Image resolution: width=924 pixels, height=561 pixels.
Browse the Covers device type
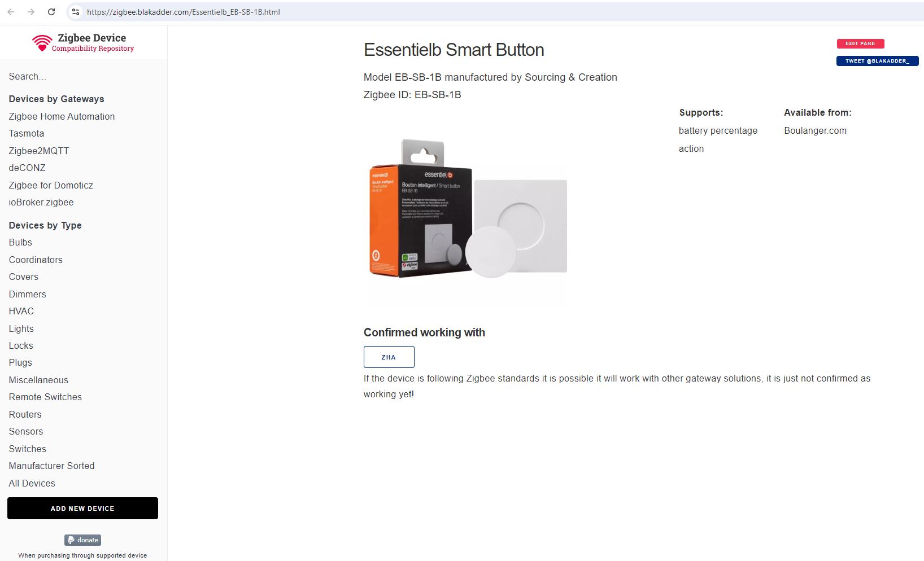pyautogui.click(x=24, y=277)
